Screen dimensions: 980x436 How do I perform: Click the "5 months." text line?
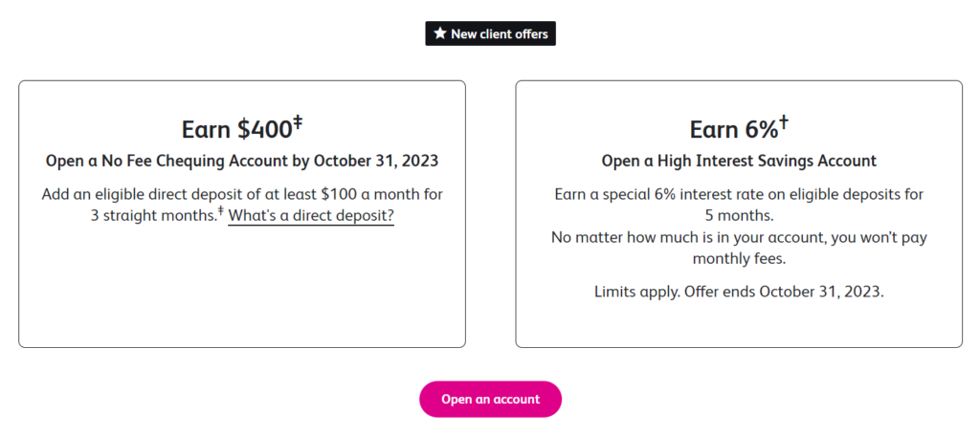coord(739,215)
